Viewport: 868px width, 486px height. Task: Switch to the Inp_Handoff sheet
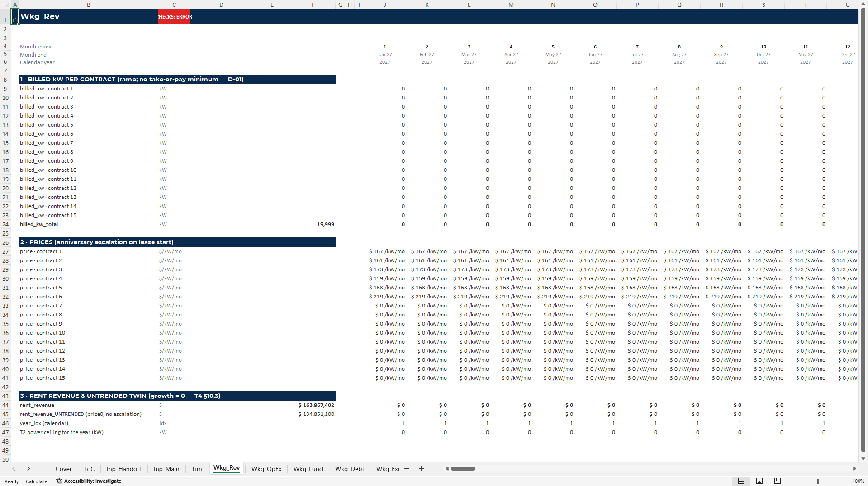[x=124, y=469]
